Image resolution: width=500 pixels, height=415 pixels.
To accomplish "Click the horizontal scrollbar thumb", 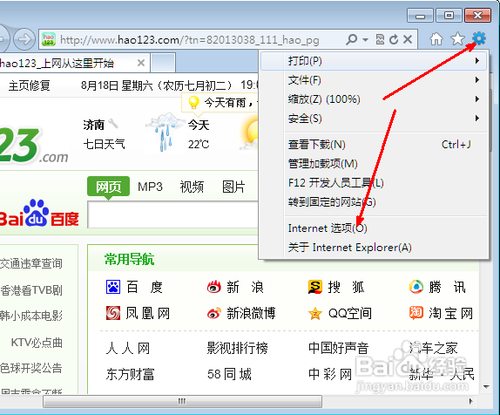I will coord(182,401).
